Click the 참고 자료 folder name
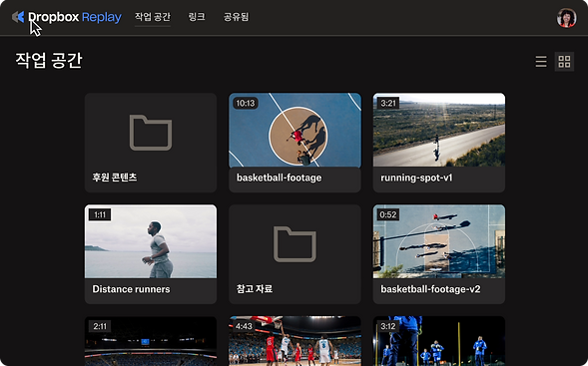The image size is (588, 366). pos(255,289)
